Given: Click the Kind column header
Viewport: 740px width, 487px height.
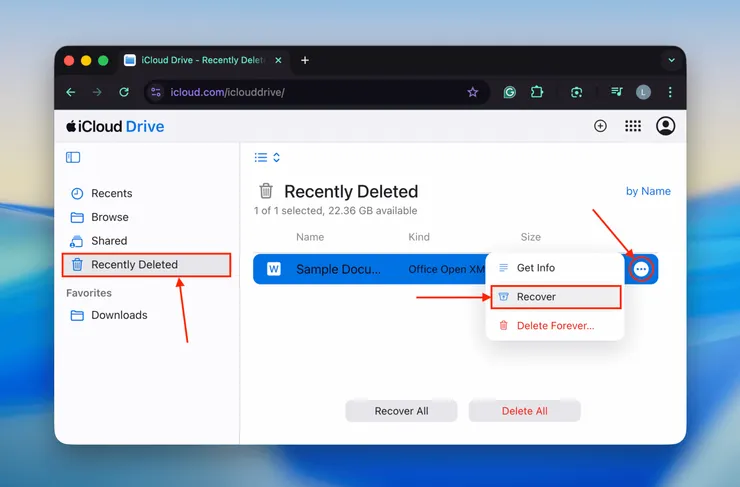Looking at the screenshot, I should coord(419,237).
